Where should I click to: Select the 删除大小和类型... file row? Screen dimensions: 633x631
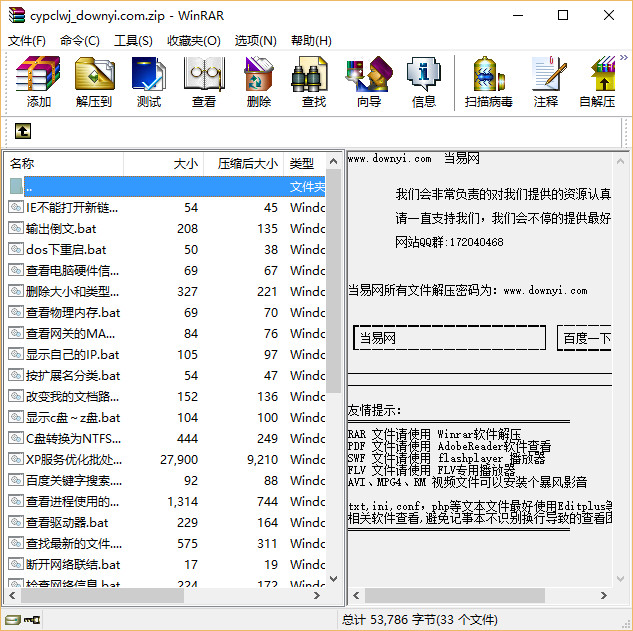(166, 291)
